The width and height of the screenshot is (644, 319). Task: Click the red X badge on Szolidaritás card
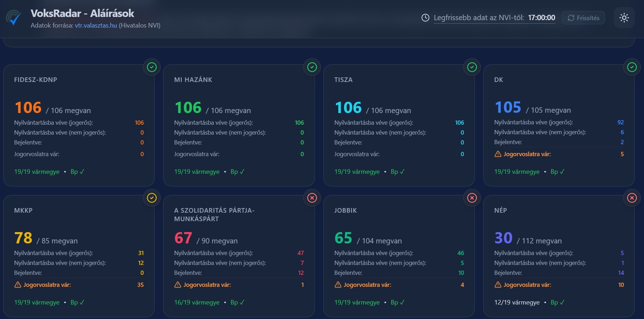coord(312,198)
